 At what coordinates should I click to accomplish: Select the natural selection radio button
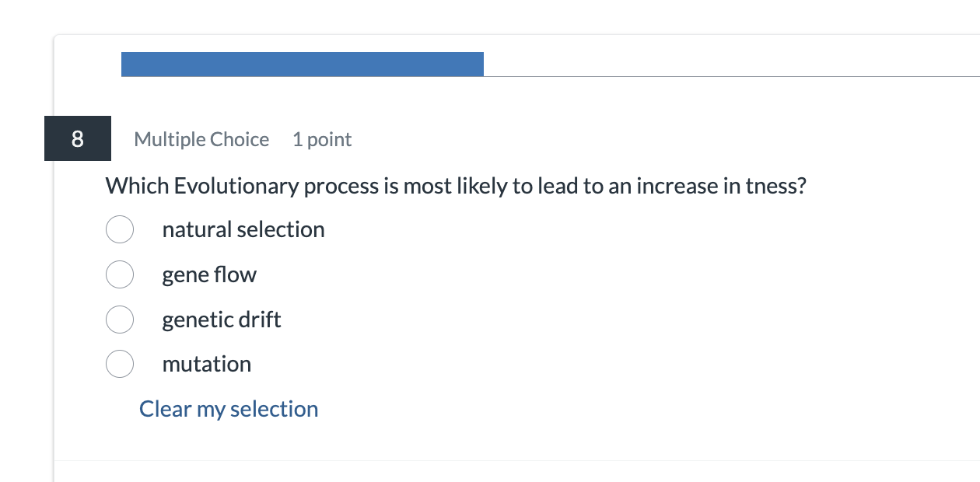click(x=120, y=230)
